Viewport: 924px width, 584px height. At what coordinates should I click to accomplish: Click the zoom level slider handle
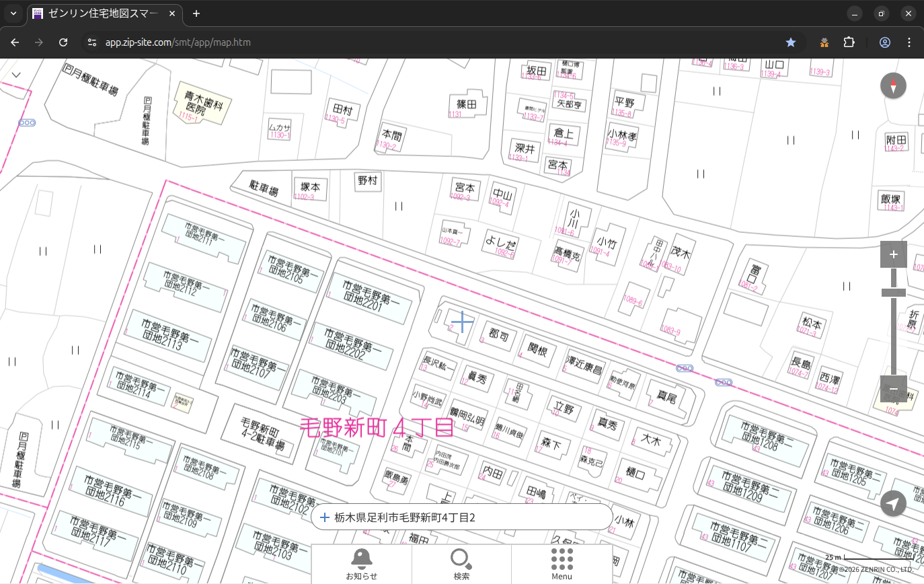893,292
